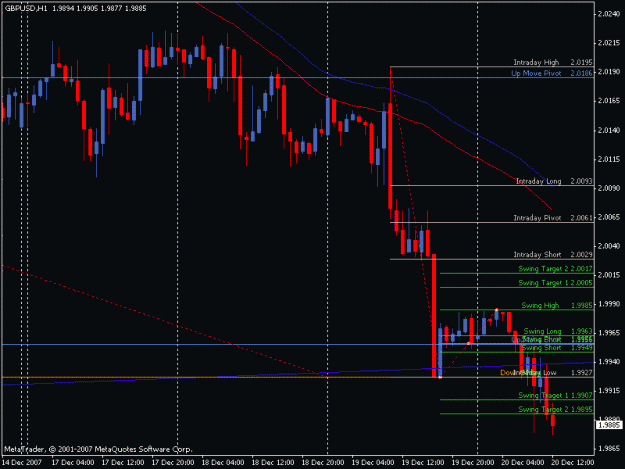Click the GBPUSD,H1 symbol header text

click(x=26, y=8)
